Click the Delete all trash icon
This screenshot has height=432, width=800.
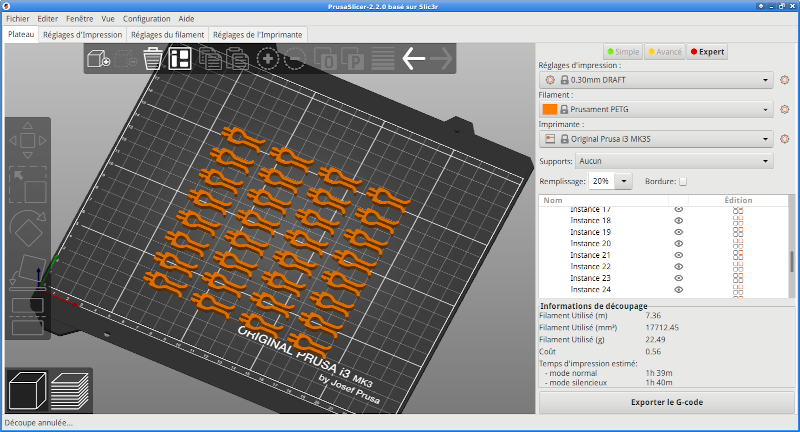click(153, 59)
